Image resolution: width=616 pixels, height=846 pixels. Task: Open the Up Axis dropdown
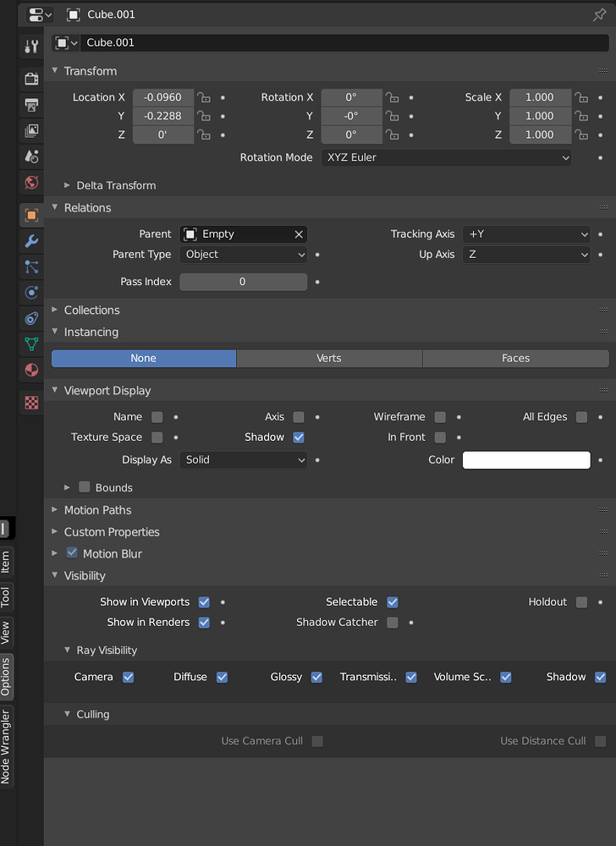526,255
